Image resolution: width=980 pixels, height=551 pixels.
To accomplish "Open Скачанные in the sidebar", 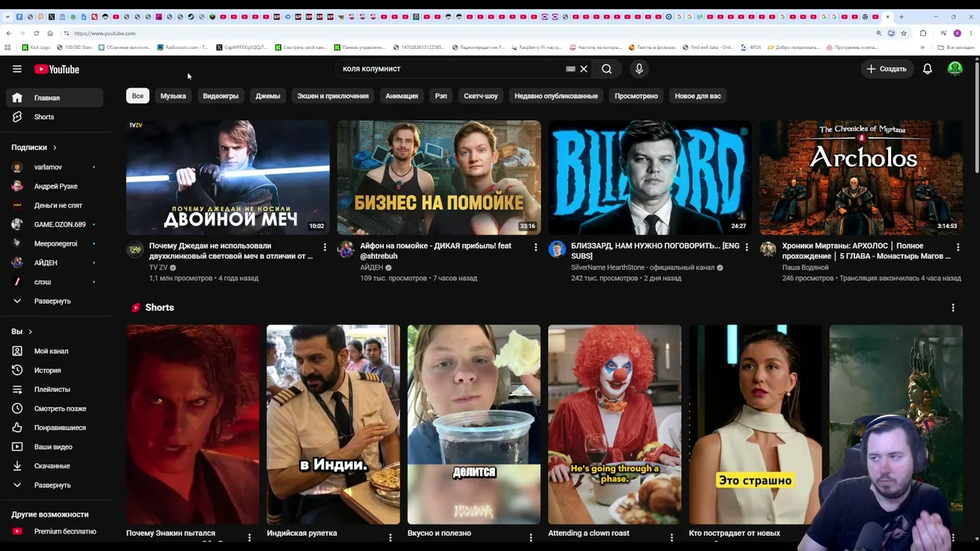I will [x=54, y=466].
